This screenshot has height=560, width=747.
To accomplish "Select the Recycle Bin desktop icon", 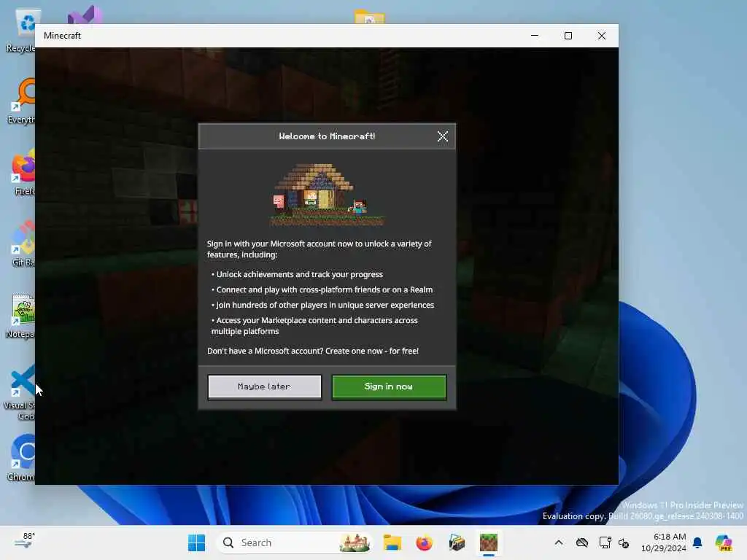I will tap(20, 31).
